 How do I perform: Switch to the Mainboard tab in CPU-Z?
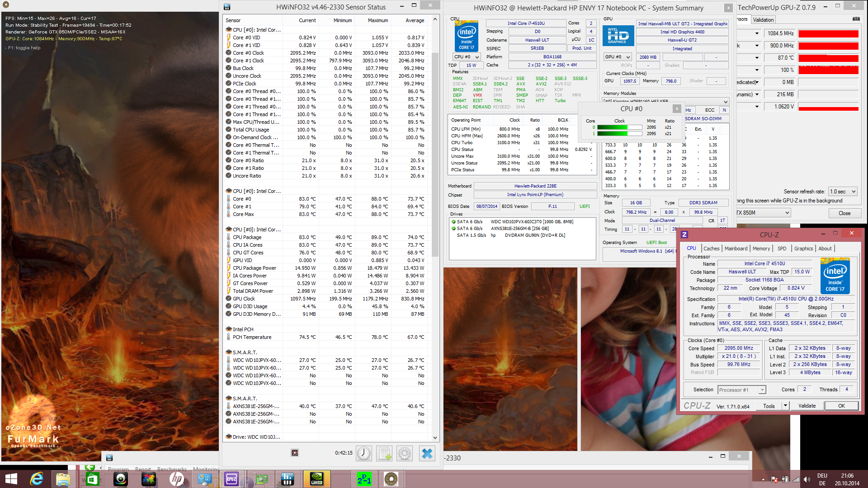coord(736,249)
